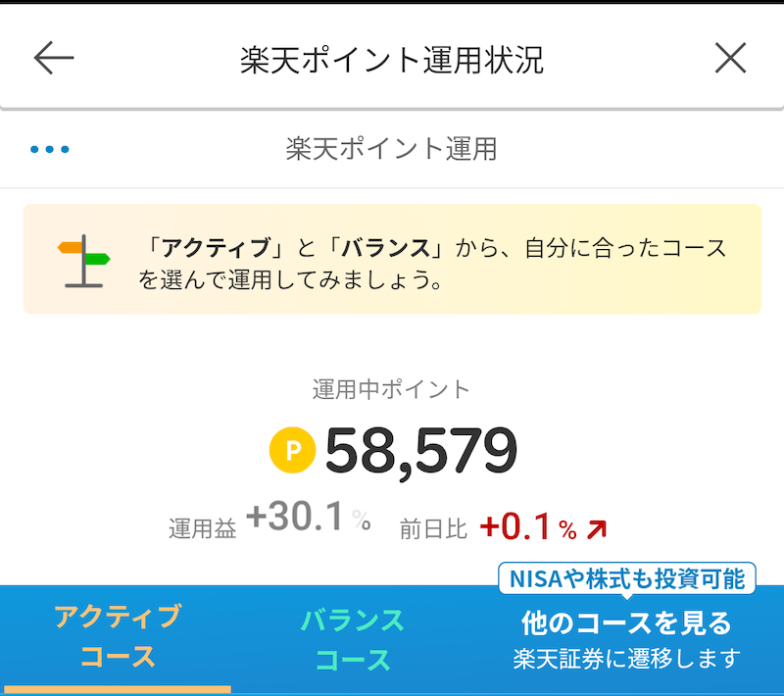Image resolution: width=784 pixels, height=696 pixels.
Task: Tap the 運用益 label
Action: [x=203, y=529]
